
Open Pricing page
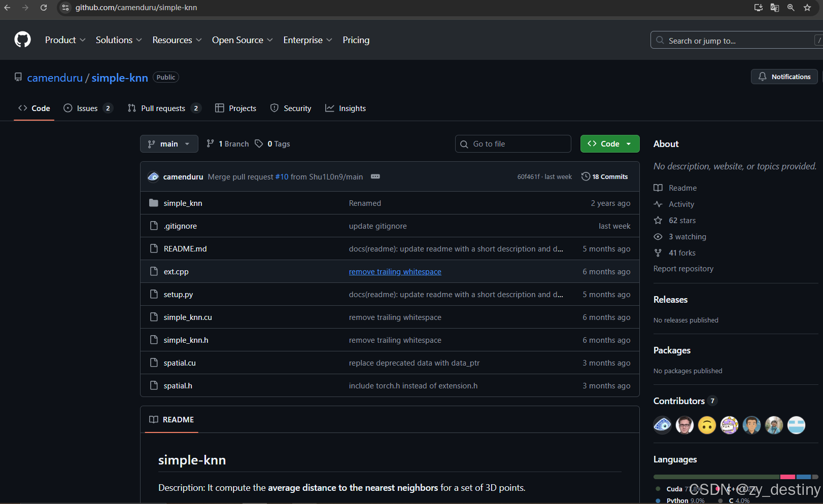356,40
